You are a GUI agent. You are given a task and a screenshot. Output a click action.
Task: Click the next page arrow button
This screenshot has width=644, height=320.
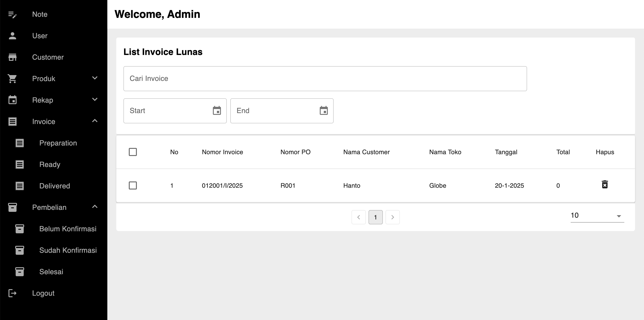coord(392,217)
